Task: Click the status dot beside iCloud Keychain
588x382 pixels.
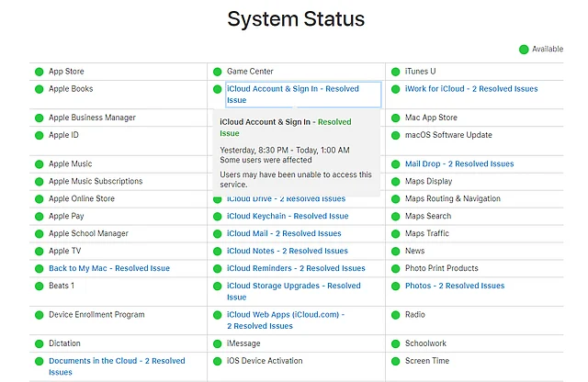Action: pyautogui.click(x=217, y=217)
